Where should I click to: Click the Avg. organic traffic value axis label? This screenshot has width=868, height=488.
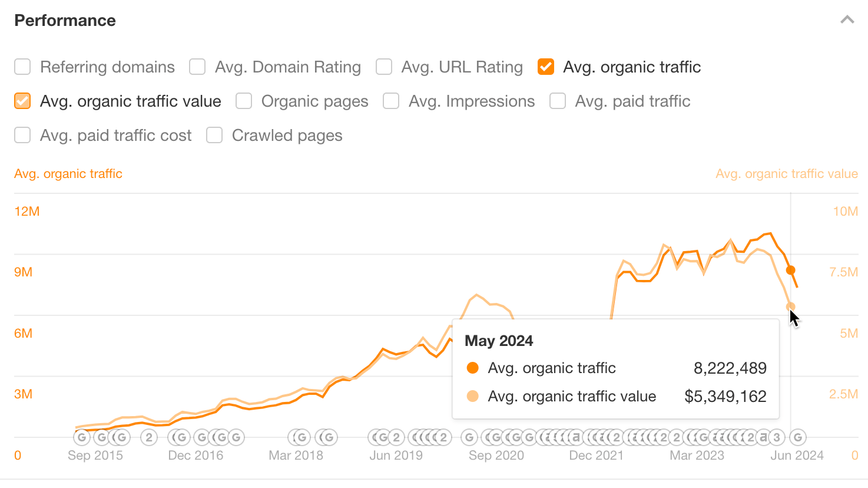point(787,173)
